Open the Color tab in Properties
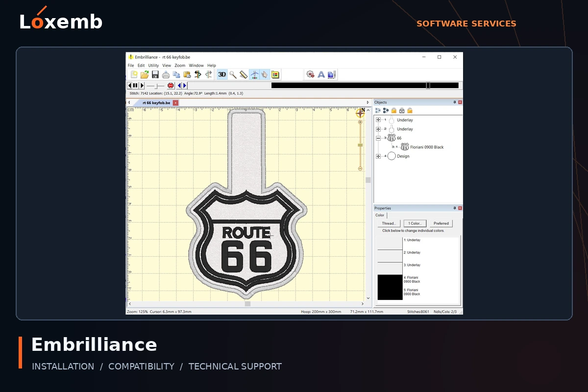Viewport: 588px width, 392px height. 380,215
